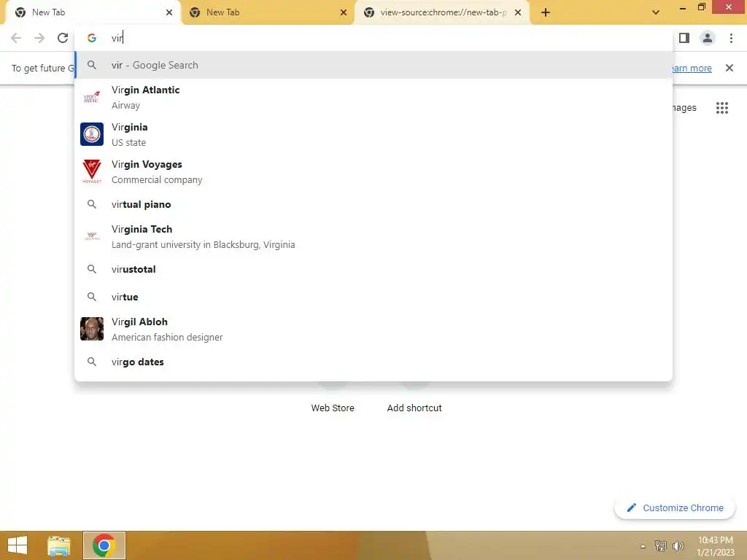The height and width of the screenshot is (560, 747).
Task: Reload the page with the refresh icon
Action: click(63, 38)
